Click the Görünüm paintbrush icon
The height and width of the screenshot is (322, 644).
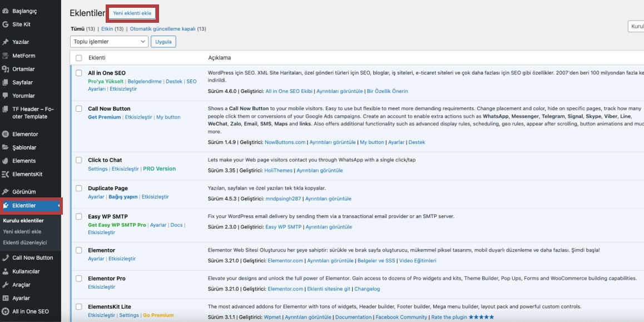pos(6,192)
